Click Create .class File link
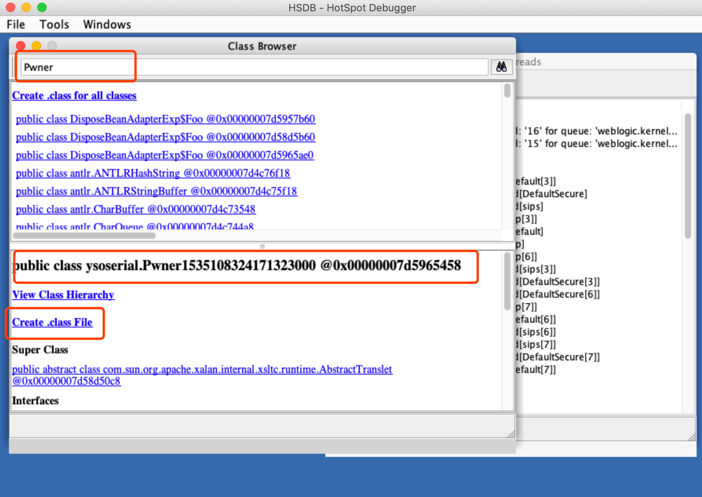The height and width of the screenshot is (497, 702). point(52,322)
